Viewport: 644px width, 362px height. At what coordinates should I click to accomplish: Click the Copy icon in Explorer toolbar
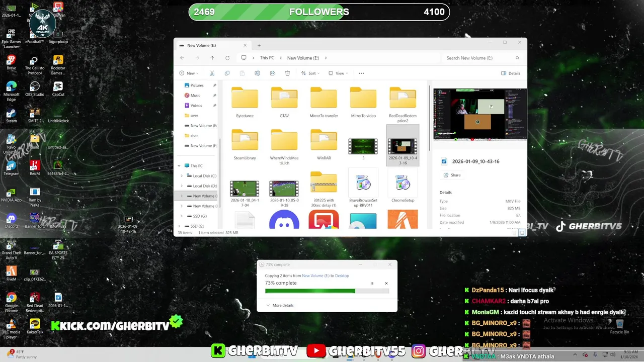click(227, 73)
